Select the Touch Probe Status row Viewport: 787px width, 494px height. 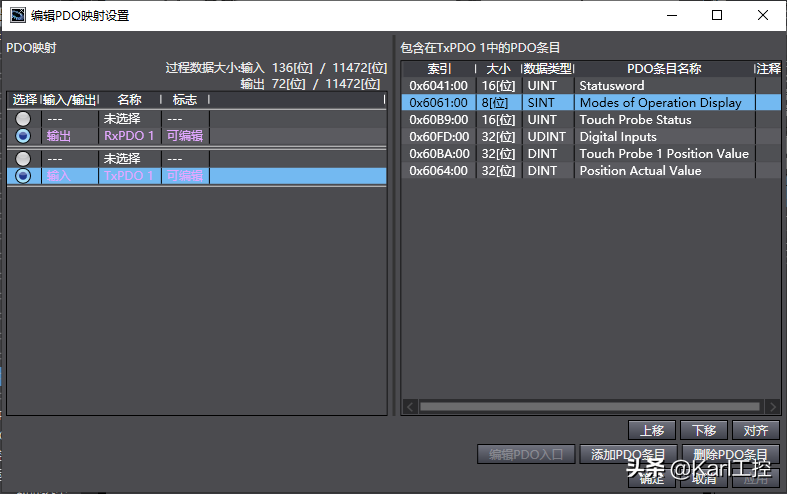pyautogui.click(x=590, y=120)
